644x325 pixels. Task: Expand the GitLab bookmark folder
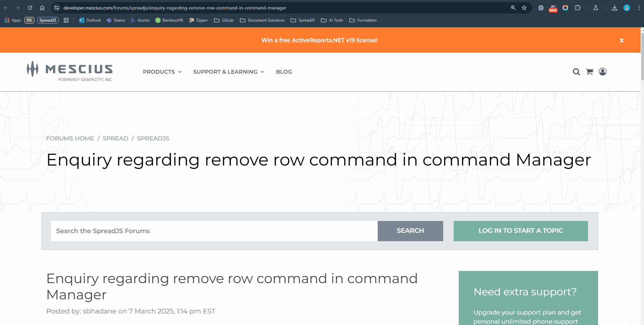[224, 20]
